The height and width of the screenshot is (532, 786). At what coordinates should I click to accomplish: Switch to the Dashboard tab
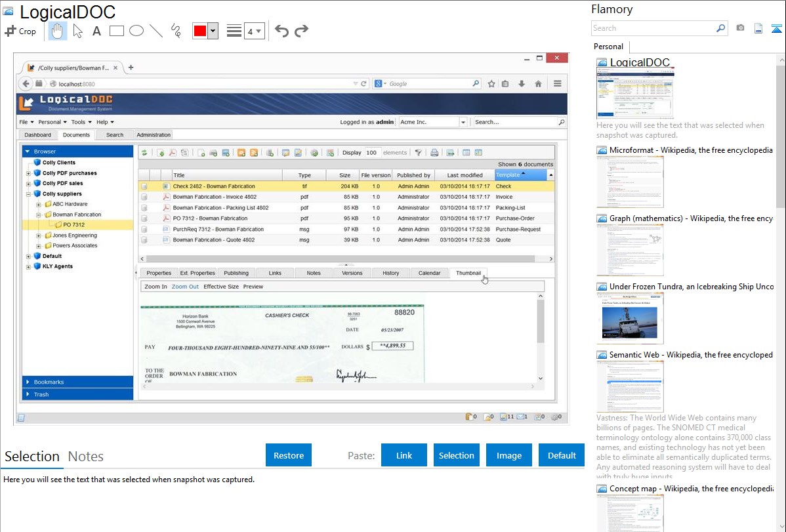[37, 135]
